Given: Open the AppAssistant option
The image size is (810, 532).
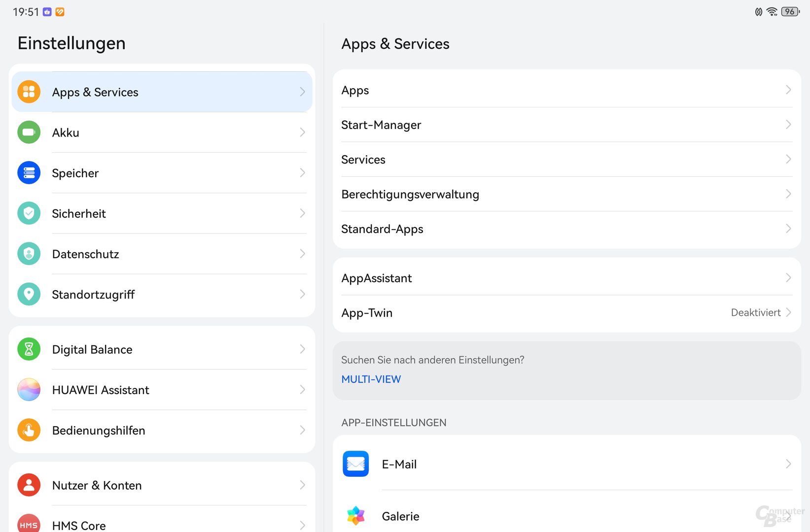Looking at the screenshot, I should coord(567,278).
